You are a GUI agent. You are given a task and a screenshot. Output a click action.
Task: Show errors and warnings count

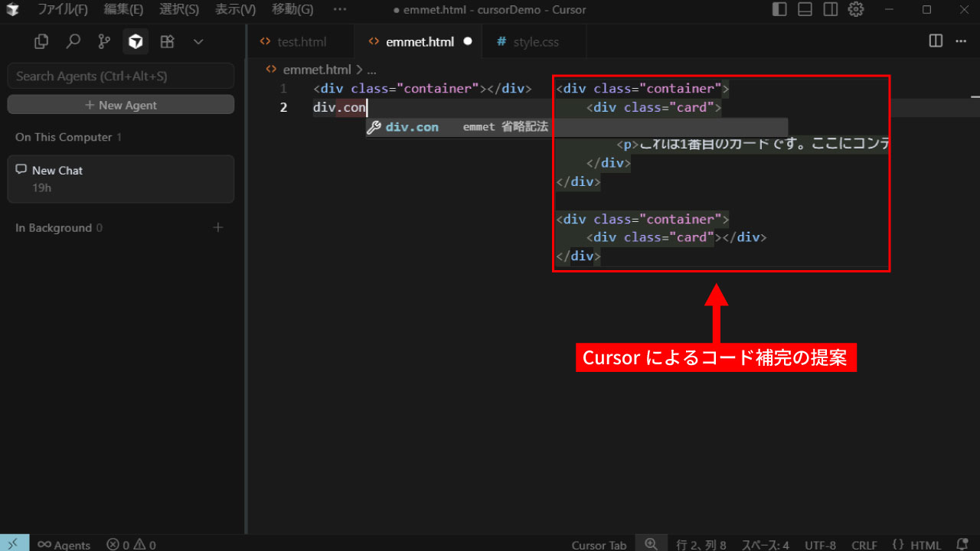tap(131, 545)
